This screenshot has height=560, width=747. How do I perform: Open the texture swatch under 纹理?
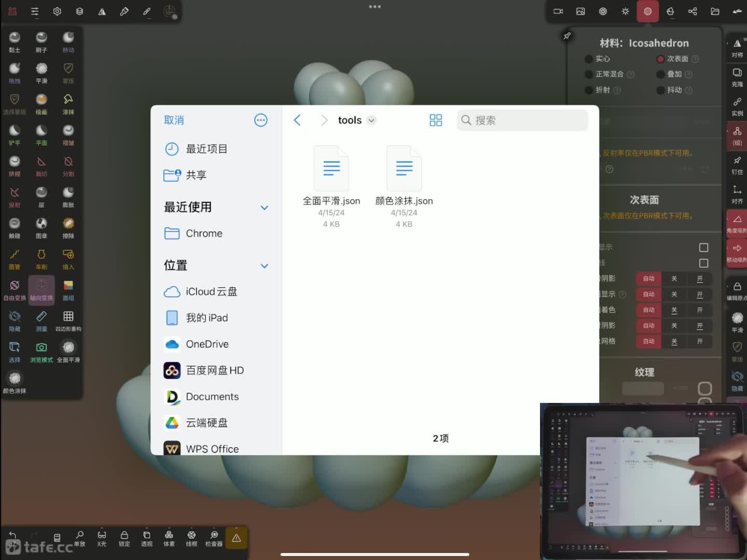[x=643, y=388]
